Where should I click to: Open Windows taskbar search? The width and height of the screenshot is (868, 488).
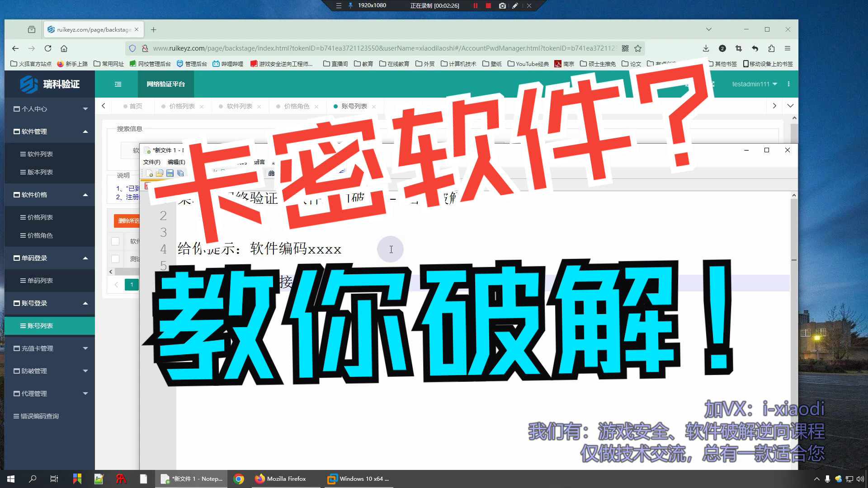[33, 479]
